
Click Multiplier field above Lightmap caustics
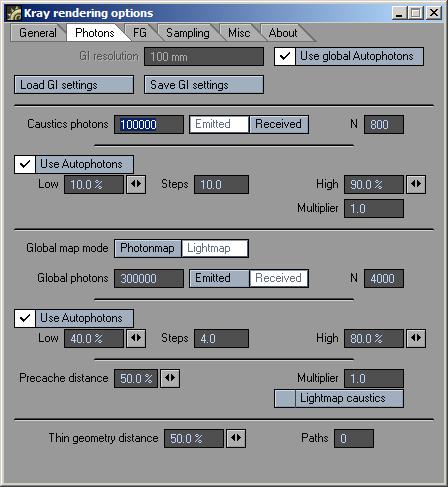tap(374, 378)
